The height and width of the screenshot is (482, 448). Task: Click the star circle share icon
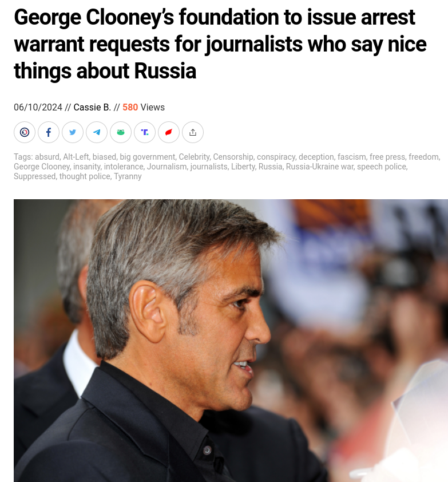(25, 132)
